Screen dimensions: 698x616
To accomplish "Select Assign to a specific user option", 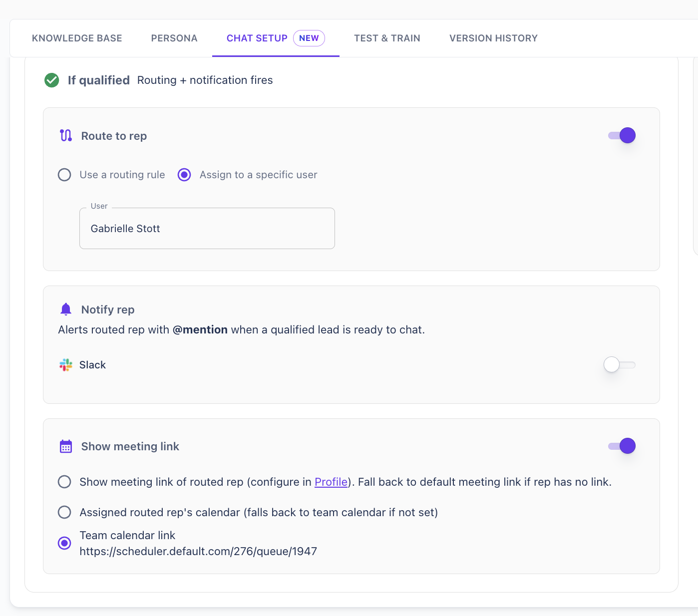I will 184,175.
